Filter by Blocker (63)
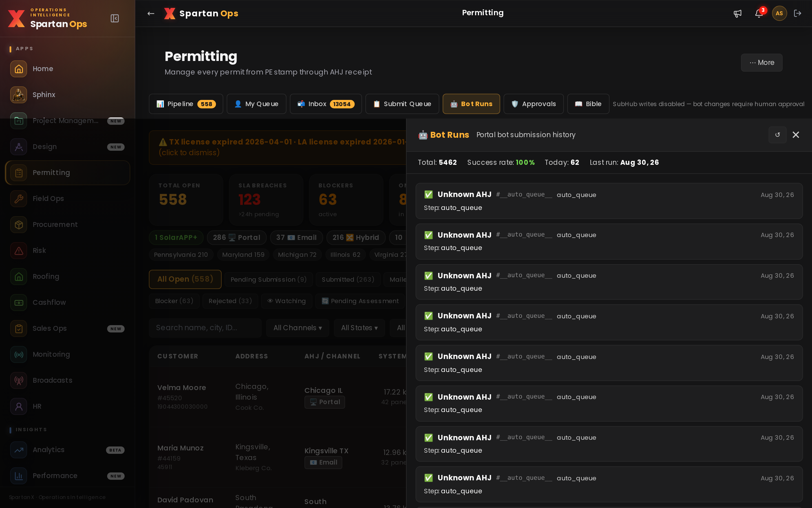Image resolution: width=812 pixels, height=508 pixels. pyautogui.click(x=174, y=301)
